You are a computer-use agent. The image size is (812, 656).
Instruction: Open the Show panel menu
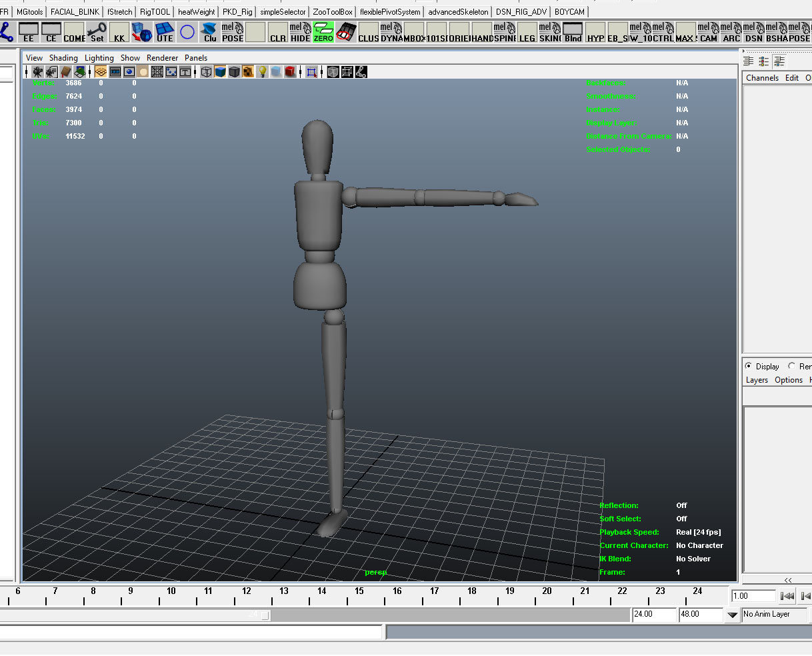pos(130,58)
